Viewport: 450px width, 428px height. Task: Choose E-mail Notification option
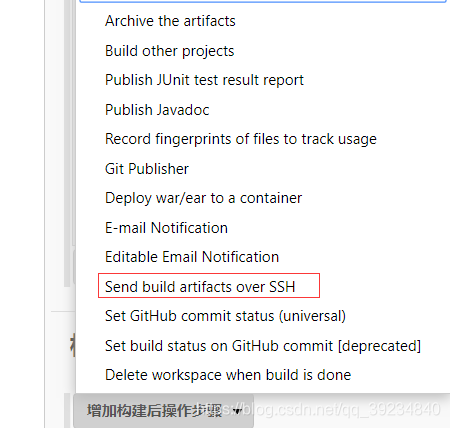pyautogui.click(x=166, y=228)
